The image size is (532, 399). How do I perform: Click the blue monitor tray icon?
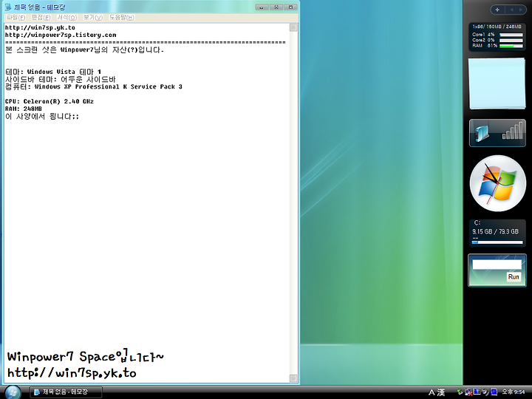(477, 392)
